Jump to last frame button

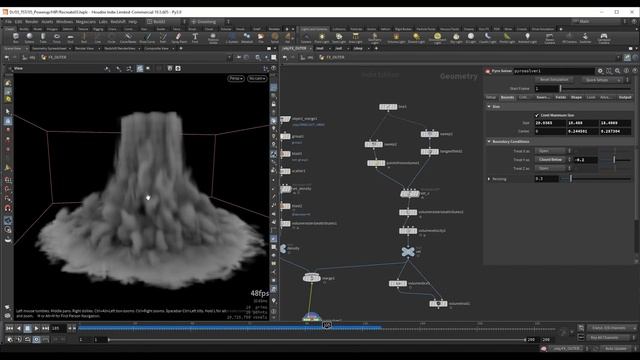(45, 328)
